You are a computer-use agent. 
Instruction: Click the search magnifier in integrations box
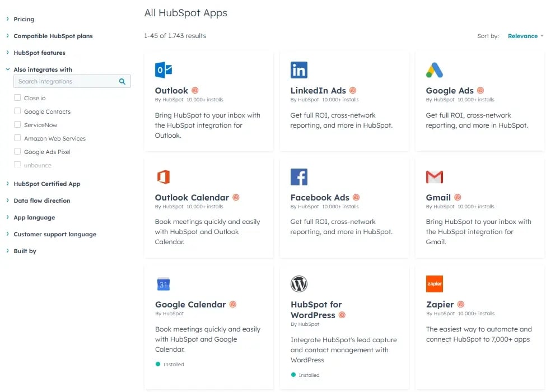tap(122, 81)
